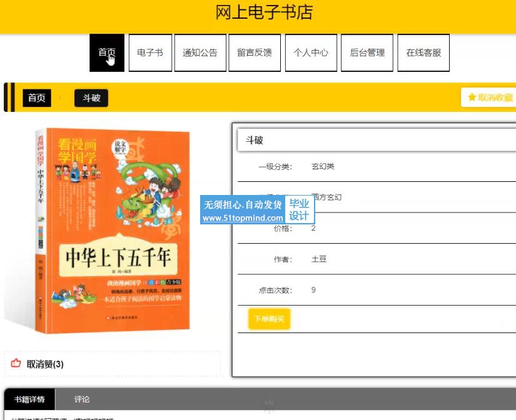This screenshot has height=420, width=516.
Task: Click 取消赞(3) text
Action: (x=45, y=364)
